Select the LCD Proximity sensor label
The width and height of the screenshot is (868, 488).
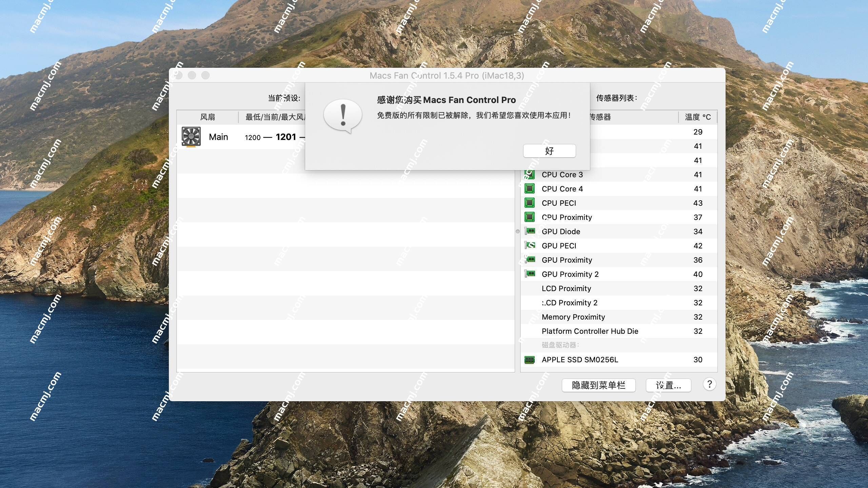click(x=566, y=288)
